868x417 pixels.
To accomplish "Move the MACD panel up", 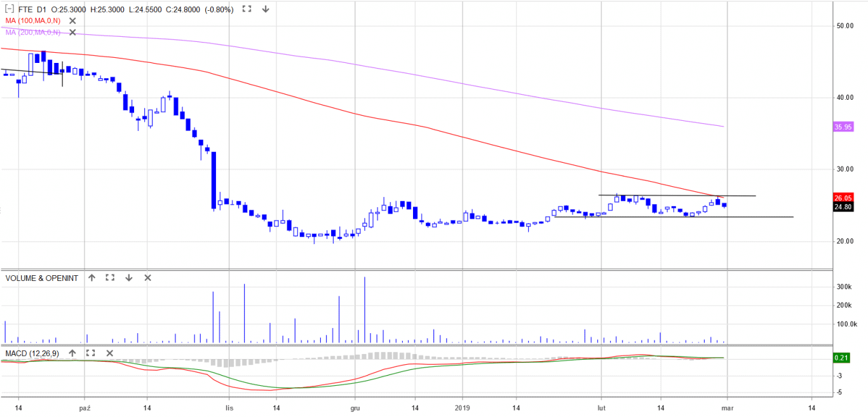I will coord(72,353).
